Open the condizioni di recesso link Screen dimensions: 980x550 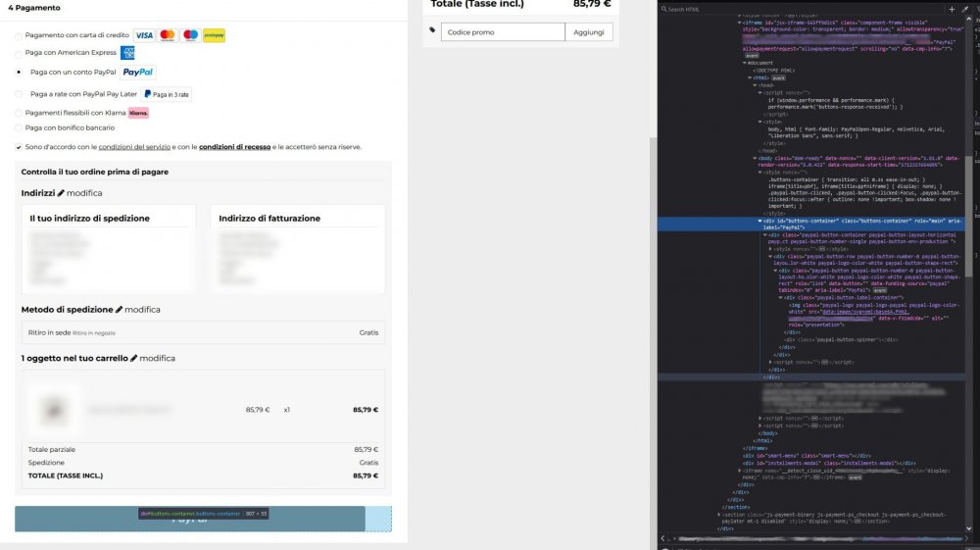click(x=234, y=147)
